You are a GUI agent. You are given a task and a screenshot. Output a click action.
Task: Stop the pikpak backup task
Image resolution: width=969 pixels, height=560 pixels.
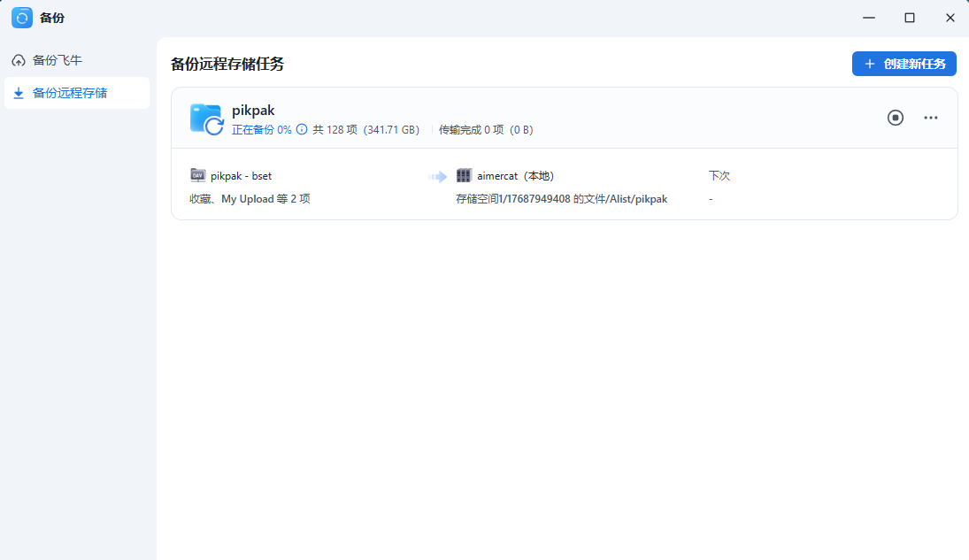(896, 118)
